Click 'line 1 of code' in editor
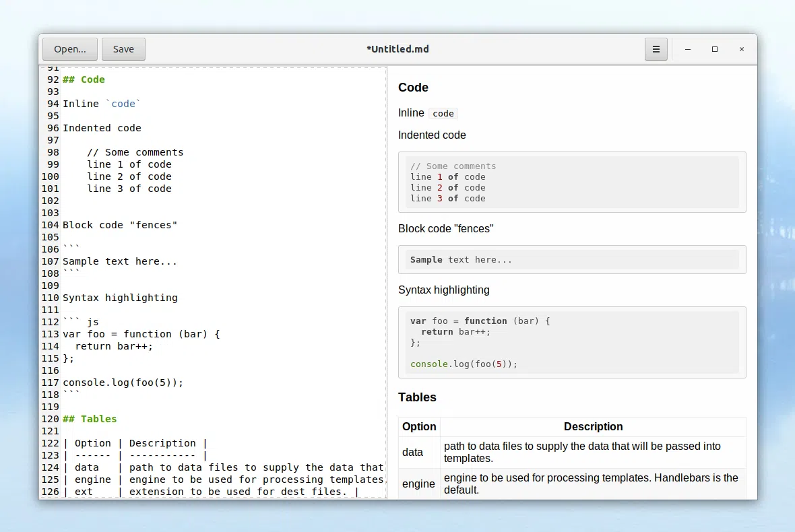The width and height of the screenshot is (795, 532). coord(129,165)
